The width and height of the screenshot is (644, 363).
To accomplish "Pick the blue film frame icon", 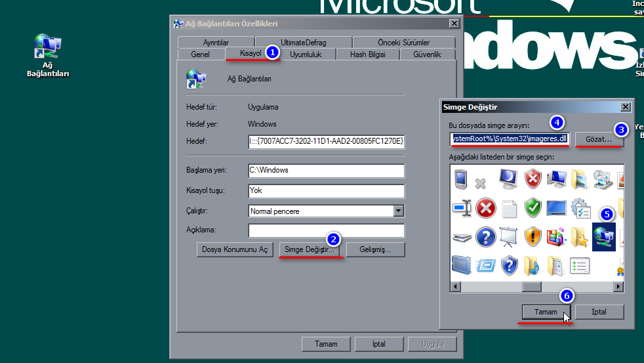I will pos(461,265).
